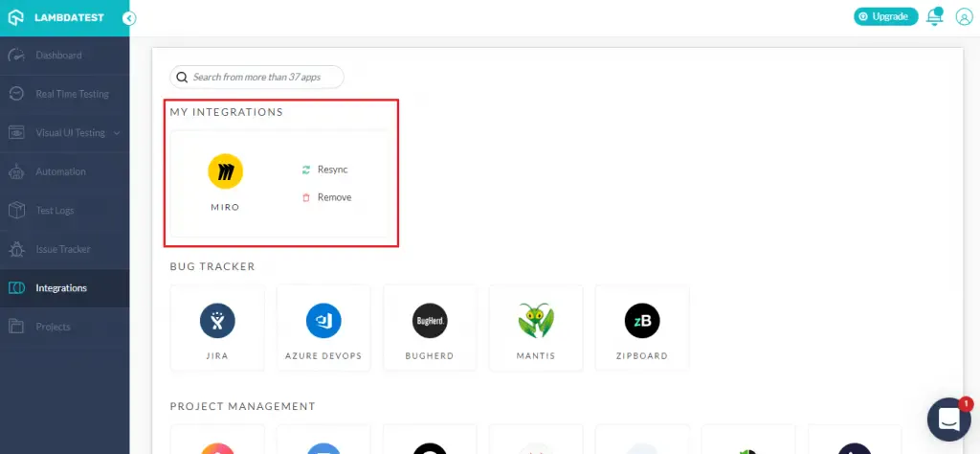Open Visual UI Testing section

click(x=64, y=132)
